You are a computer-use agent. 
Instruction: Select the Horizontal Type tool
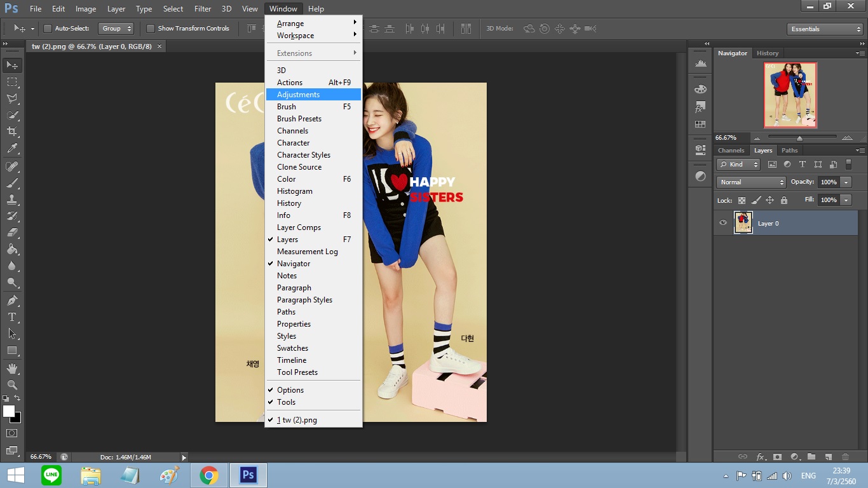point(12,317)
